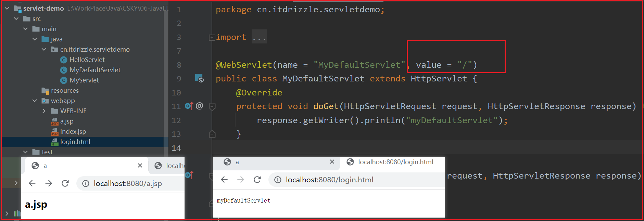
Task: Unfold the collapsed import block
Action: [x=212, y=37]
